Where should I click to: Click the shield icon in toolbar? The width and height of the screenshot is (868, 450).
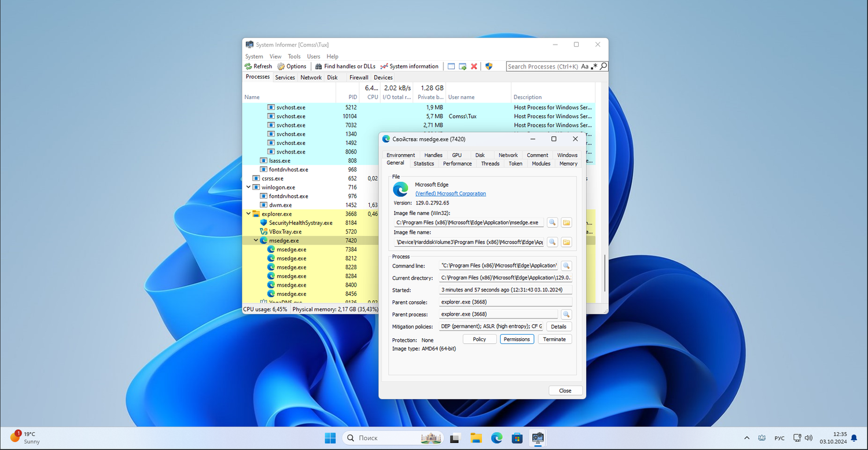click(x=489, y=67)
